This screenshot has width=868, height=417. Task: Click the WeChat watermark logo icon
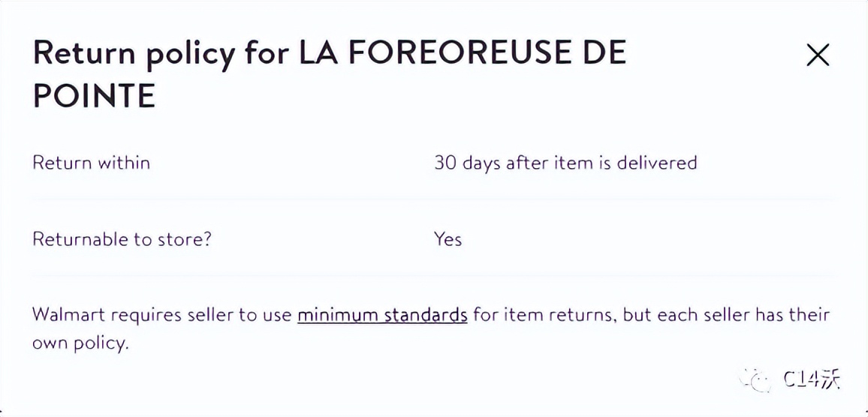(754, 379)
